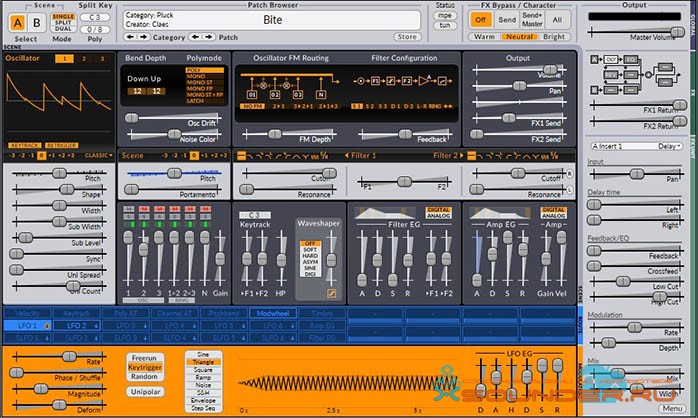This screenshot has height=418, width=698.
Task: Click the arrow icon on LFO 1
Action: pyautogui.click(x=47, y=326)
